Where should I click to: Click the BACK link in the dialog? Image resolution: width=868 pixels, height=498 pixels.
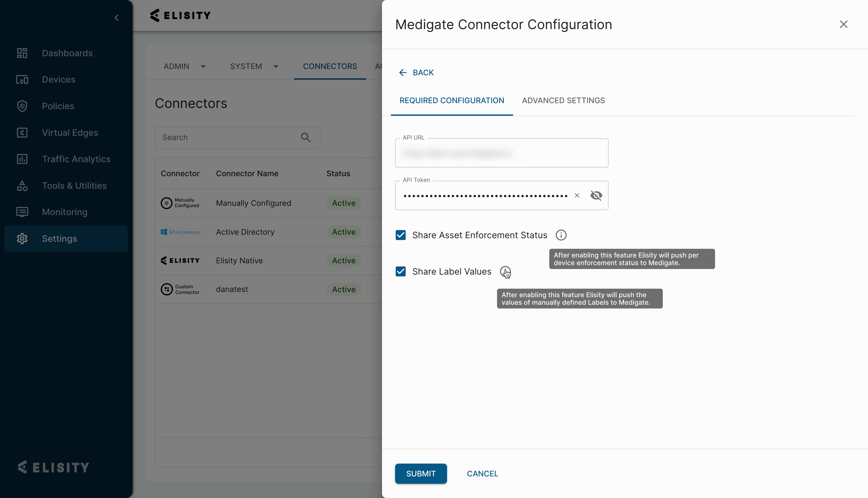click(416, 72)
